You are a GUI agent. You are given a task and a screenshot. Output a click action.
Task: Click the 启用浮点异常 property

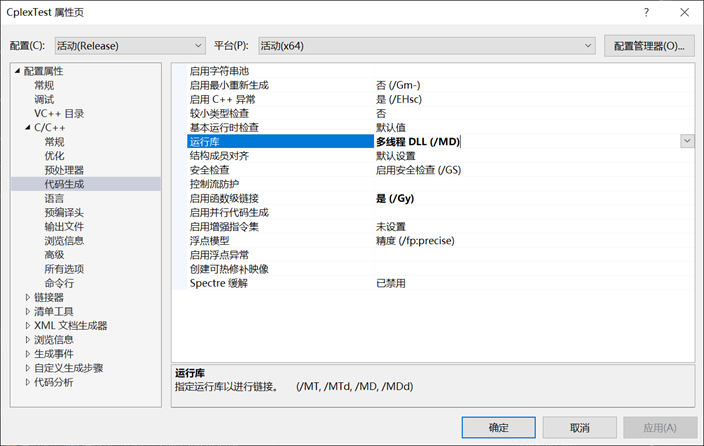(219, 255)
